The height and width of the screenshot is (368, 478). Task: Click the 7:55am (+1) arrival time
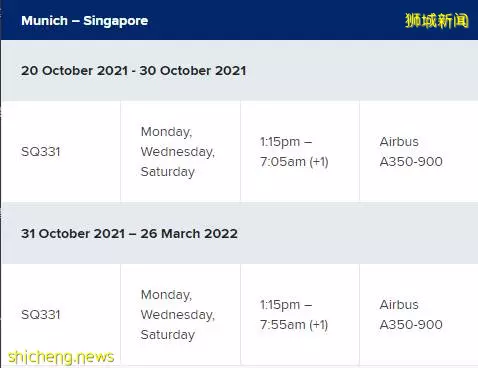click(294, 325)
